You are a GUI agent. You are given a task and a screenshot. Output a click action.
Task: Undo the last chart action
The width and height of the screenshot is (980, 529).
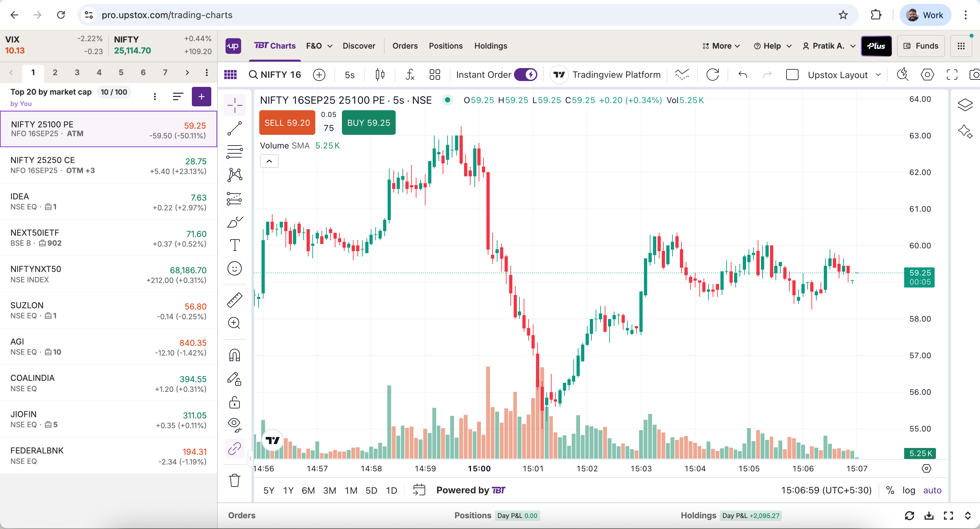tap(742, 75)
